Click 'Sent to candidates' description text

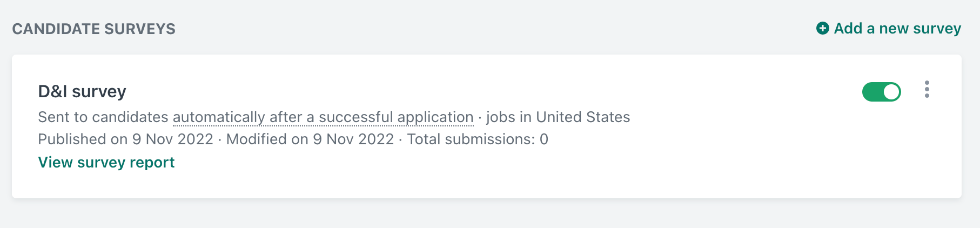(103, 117)
